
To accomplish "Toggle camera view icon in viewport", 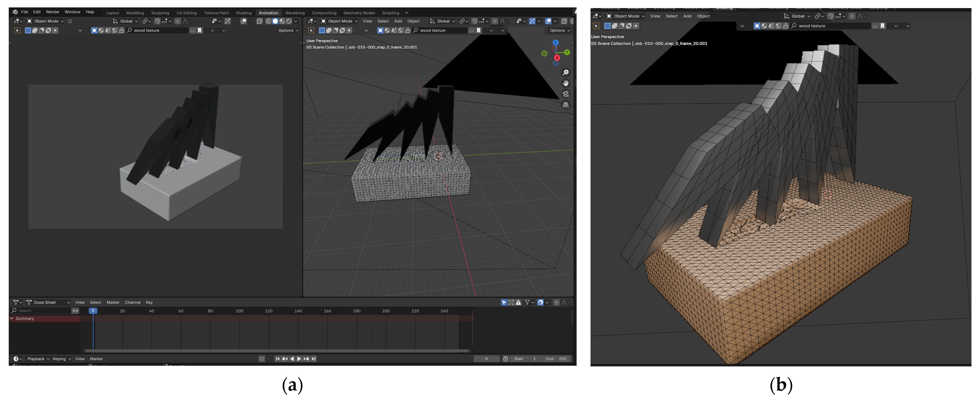I will pos(566,94).
